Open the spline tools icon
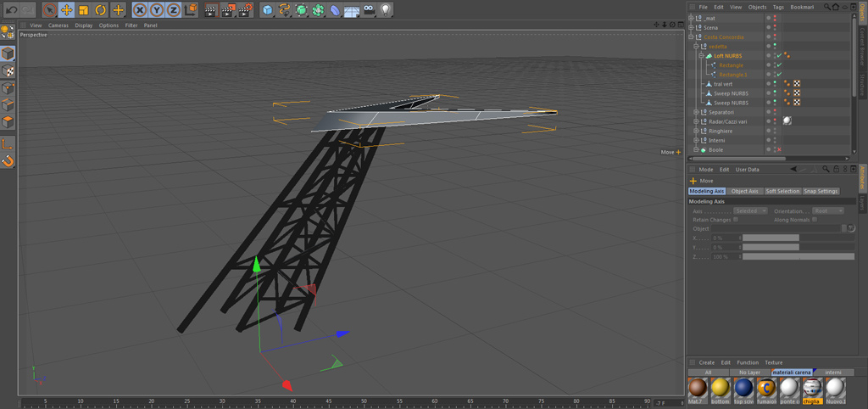Image resolution: width=868 pixels, height=409 pixels. pyautogui.click(x=285, y=9)
